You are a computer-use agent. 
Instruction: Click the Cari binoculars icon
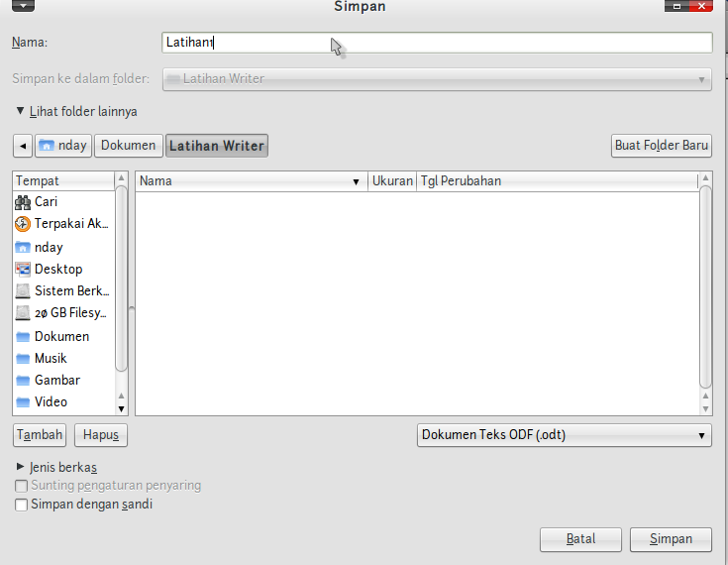coord(22,202)
